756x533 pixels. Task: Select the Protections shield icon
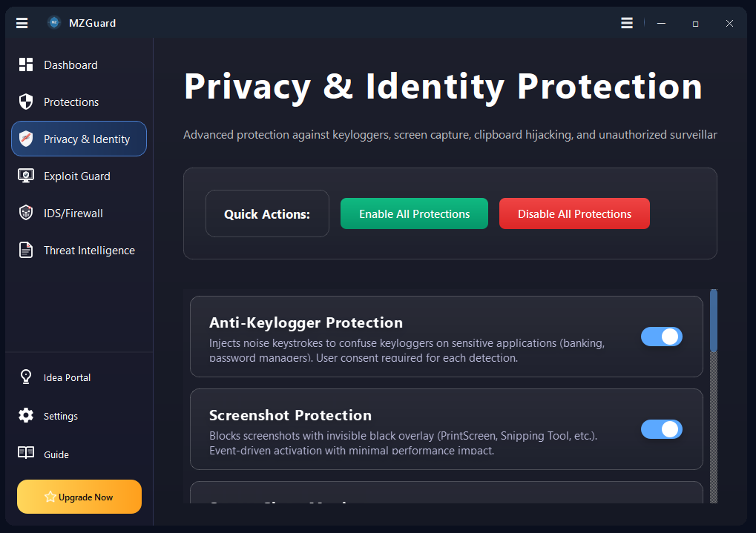24,102
